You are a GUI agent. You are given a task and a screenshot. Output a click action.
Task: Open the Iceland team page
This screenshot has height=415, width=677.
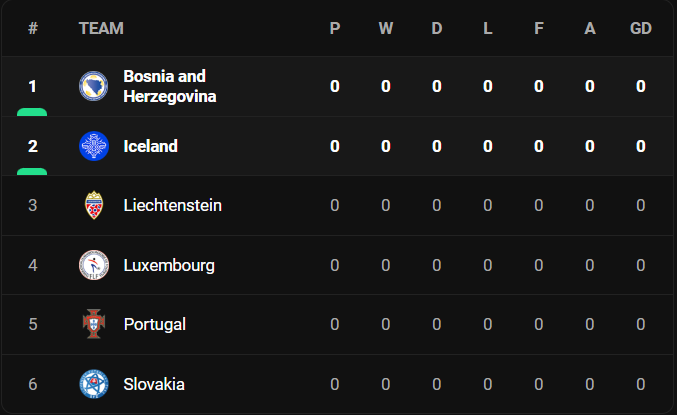tap(150, 146)
